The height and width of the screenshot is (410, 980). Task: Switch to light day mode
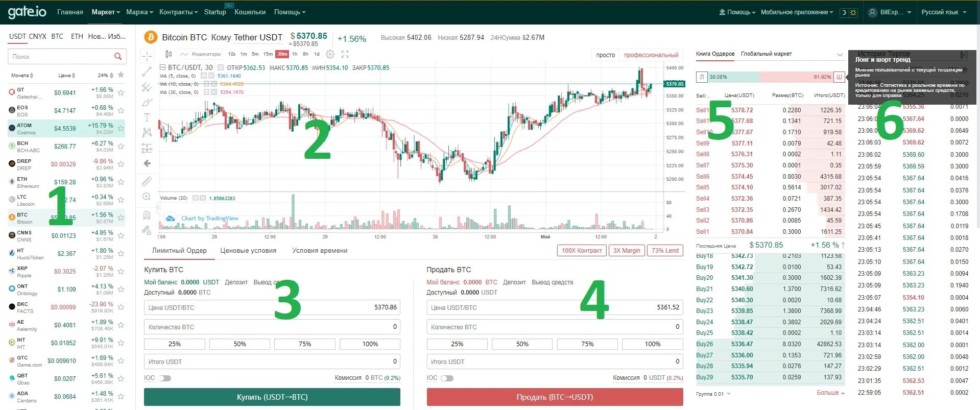pos(853,12)
